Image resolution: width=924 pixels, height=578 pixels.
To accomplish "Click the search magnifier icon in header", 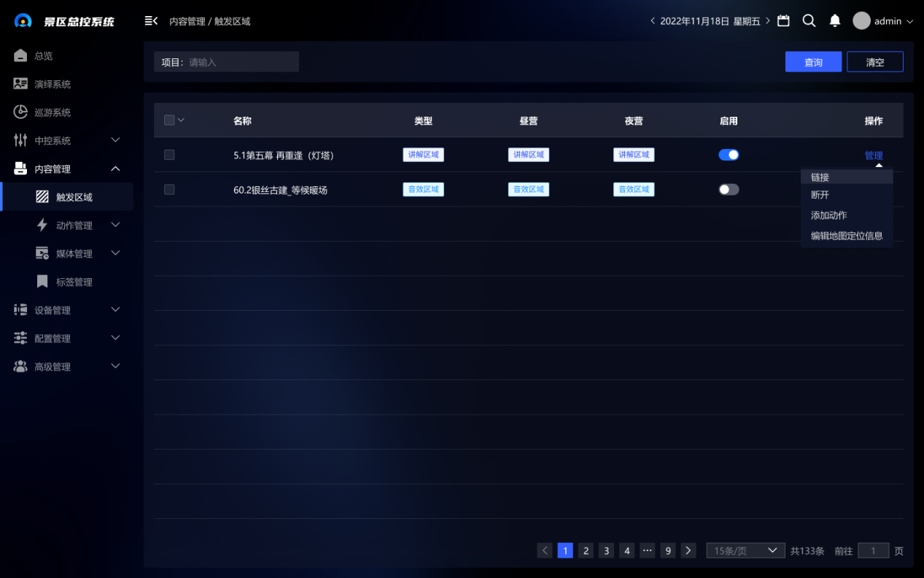I will tap(809, 21).
